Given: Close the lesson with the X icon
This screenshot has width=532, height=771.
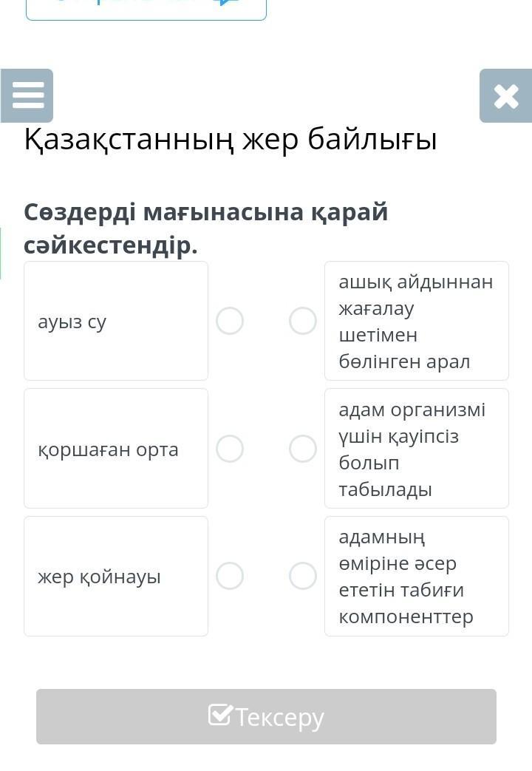Looking at the screenshot, I should pyautogui.click(x=505, y=96).
